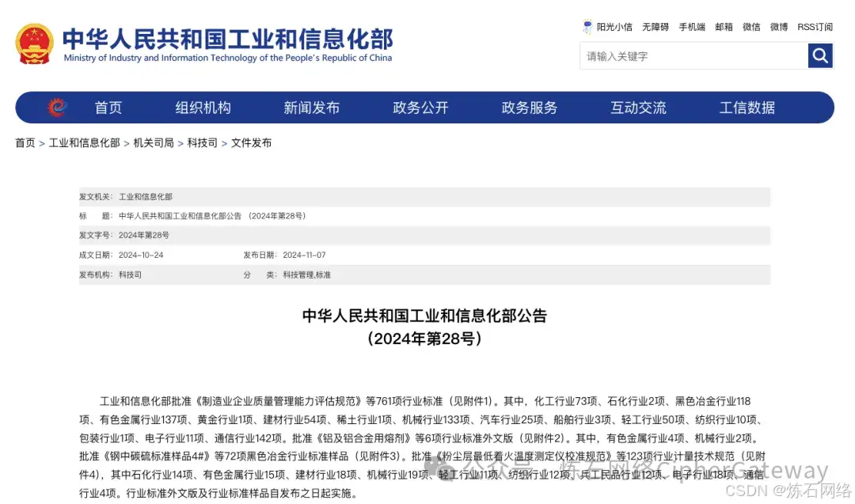This screenshot has width=855, height=504.
Task: Click the 科技司 breadcrumb link
Action: point(203,142)
